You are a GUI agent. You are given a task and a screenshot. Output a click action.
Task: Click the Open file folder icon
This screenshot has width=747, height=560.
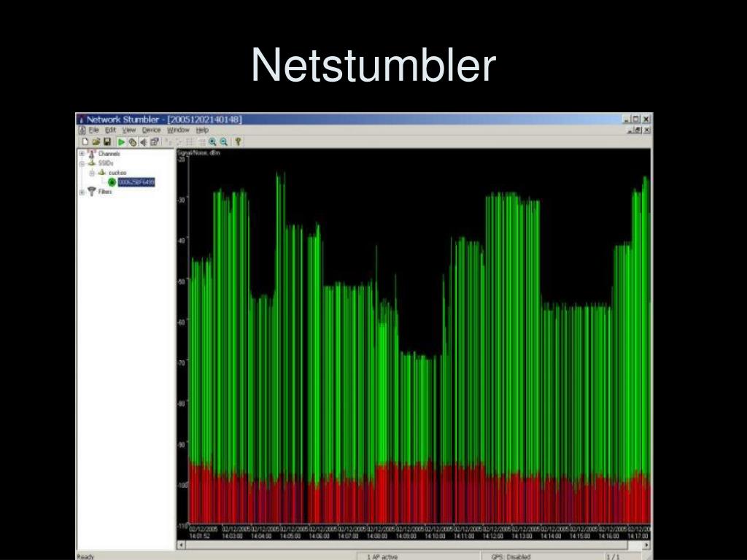tap(96, 141)
